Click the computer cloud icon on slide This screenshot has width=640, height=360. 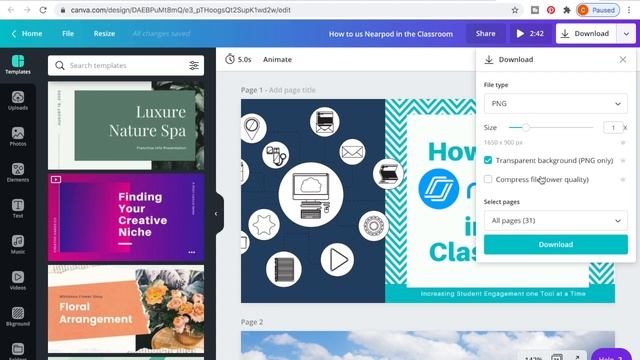click(311, 194)
